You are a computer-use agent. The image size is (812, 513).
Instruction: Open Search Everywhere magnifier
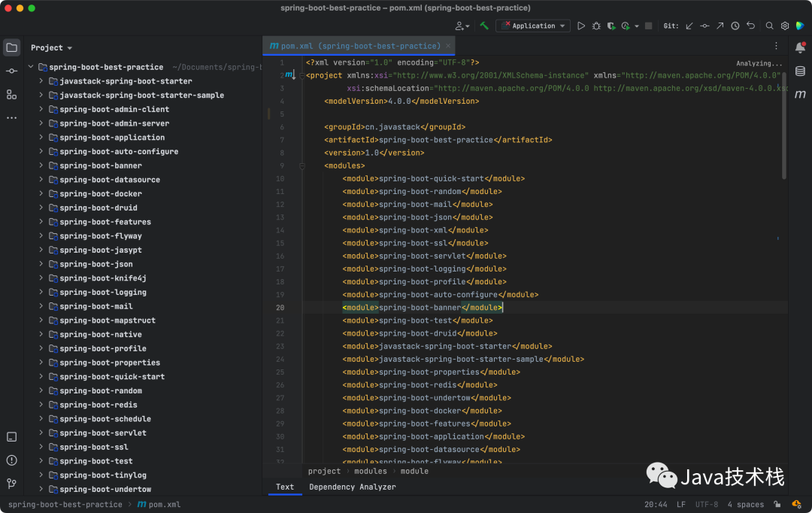point(770,26)
